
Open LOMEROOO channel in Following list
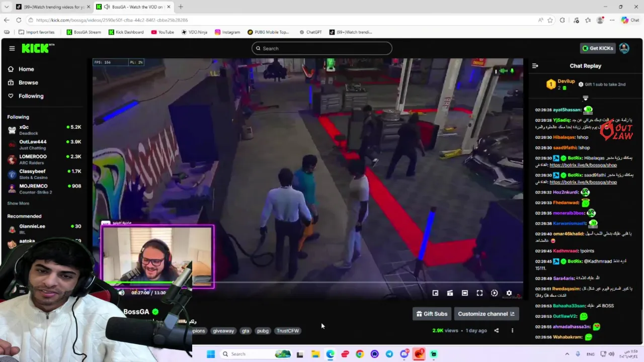(44, 159)
